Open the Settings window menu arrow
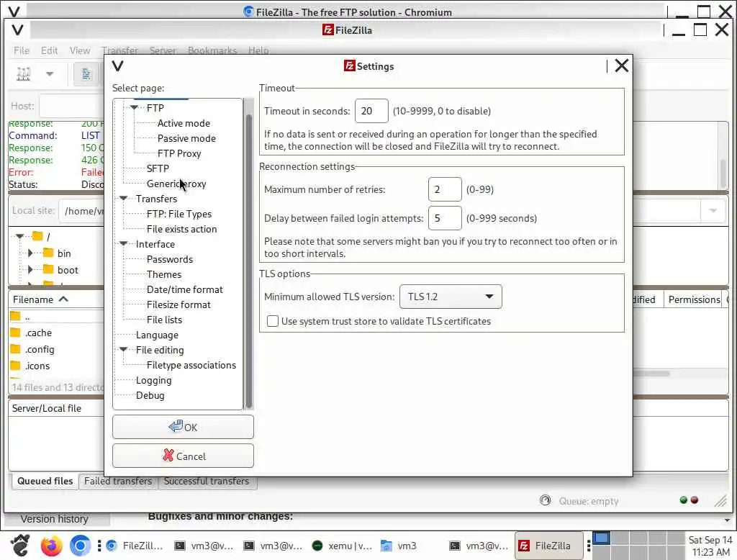Viewport: 737px width, 560px height. click(117, 66)
